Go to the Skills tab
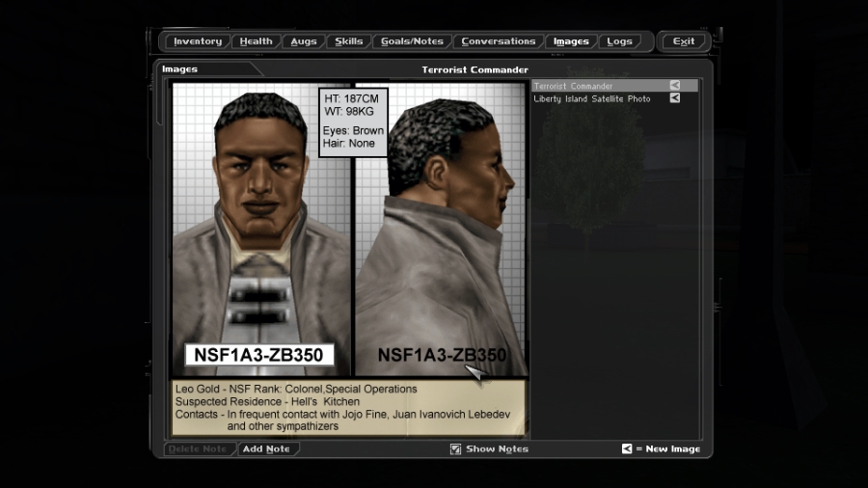 pyautogui.click(x=349, y=41)
